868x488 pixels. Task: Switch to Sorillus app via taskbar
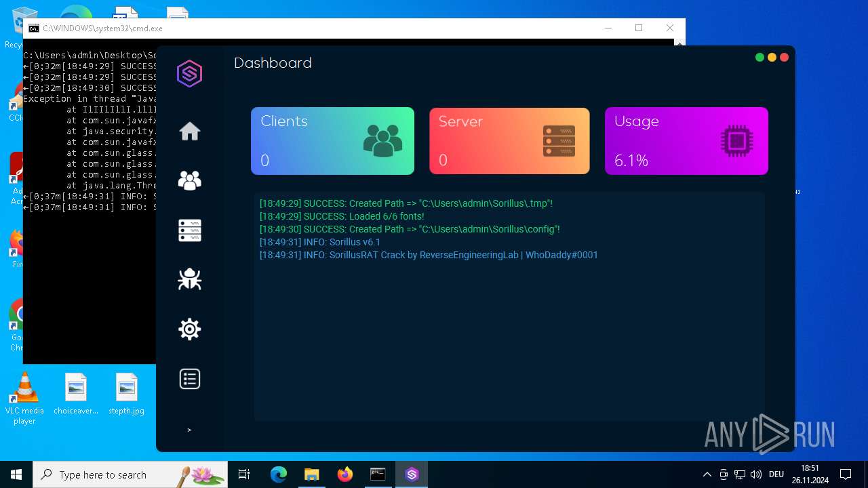click(x=412, y=474)
